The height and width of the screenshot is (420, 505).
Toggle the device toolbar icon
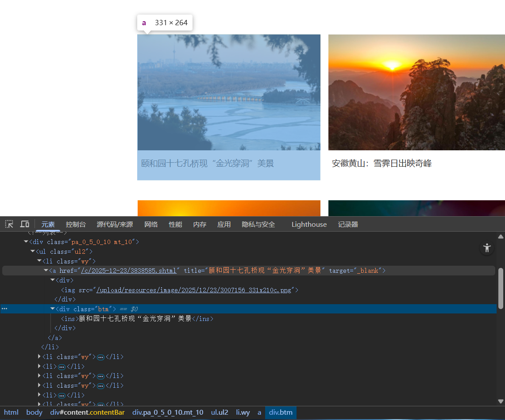coord(25,224)
